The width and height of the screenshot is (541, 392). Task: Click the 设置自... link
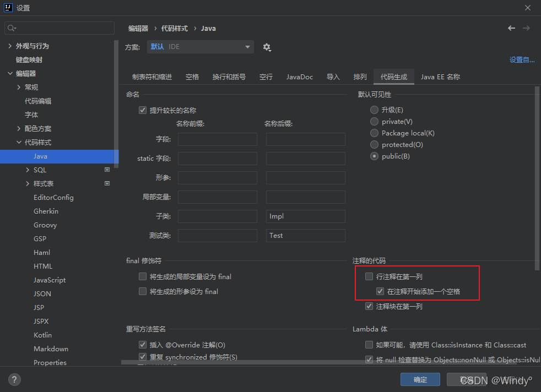click(521, 59)
